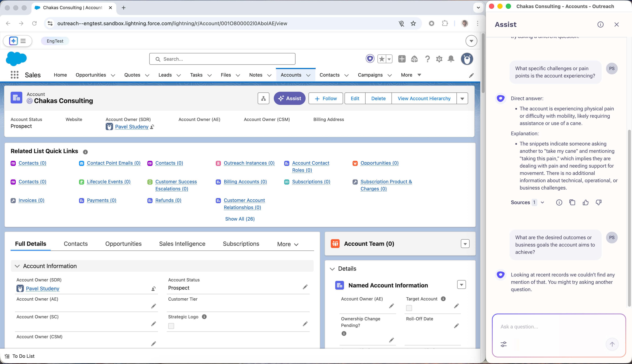Open the Salesforce App Launcher grid
Viewport: 632px width, 364px height.
[x=14, y=75]
